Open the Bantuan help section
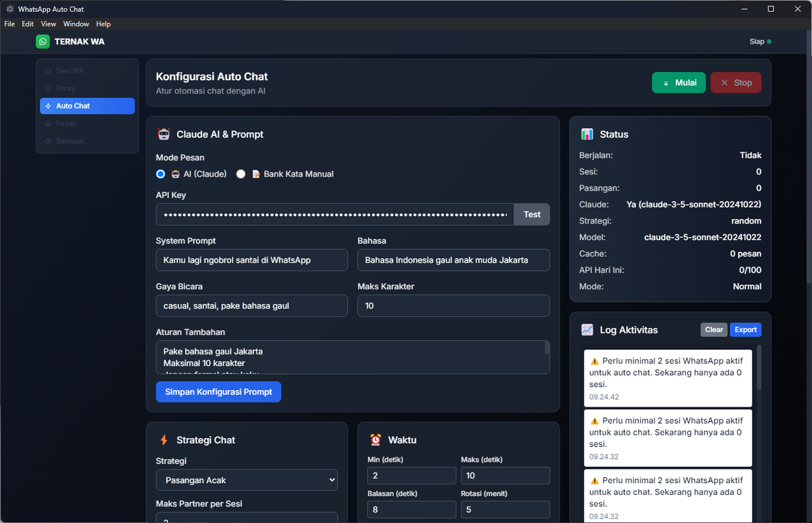812x523 pixels. pyautogui.click(x=87, y=141)
